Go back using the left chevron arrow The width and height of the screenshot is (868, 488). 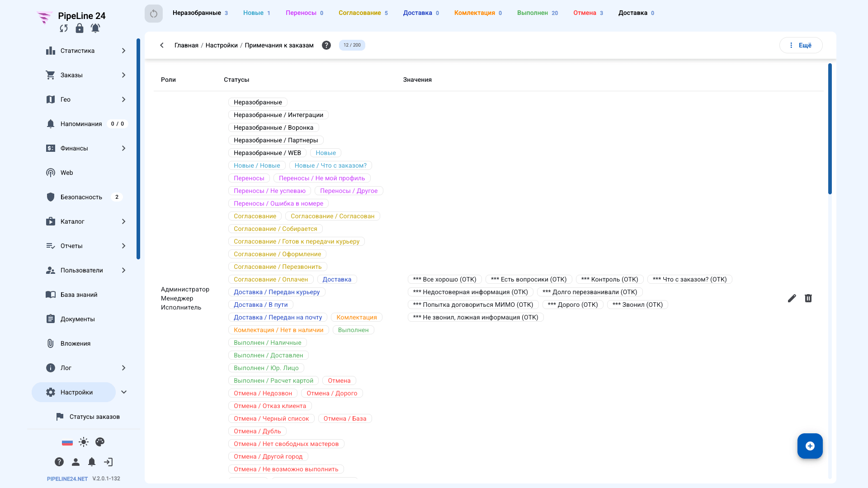[x=162, y=45]
